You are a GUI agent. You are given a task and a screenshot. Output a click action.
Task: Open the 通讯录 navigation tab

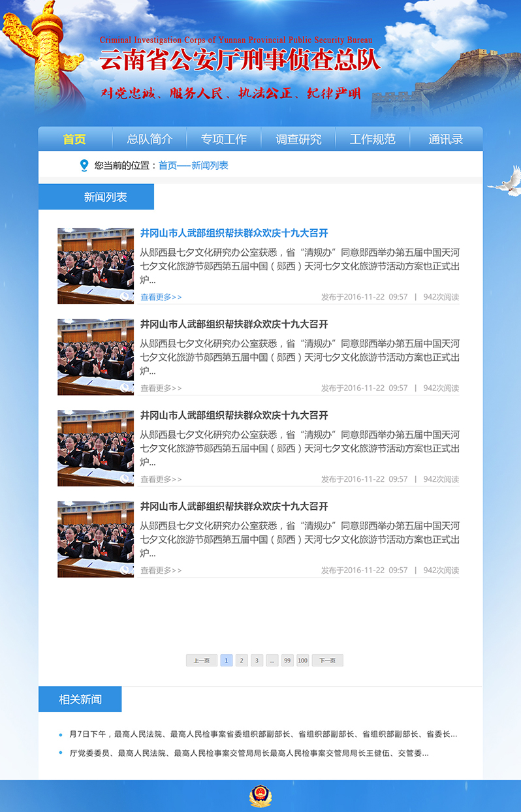[x=446, y=139]
